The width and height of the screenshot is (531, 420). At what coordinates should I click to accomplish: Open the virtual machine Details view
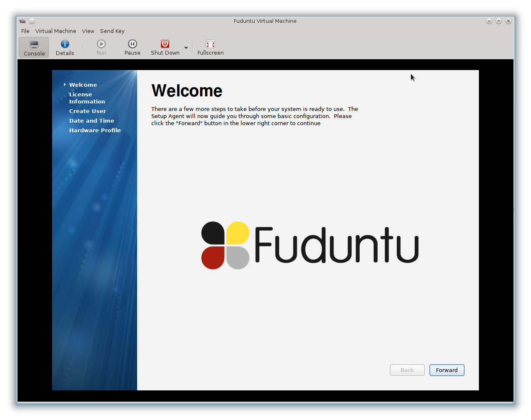[65, 48]
